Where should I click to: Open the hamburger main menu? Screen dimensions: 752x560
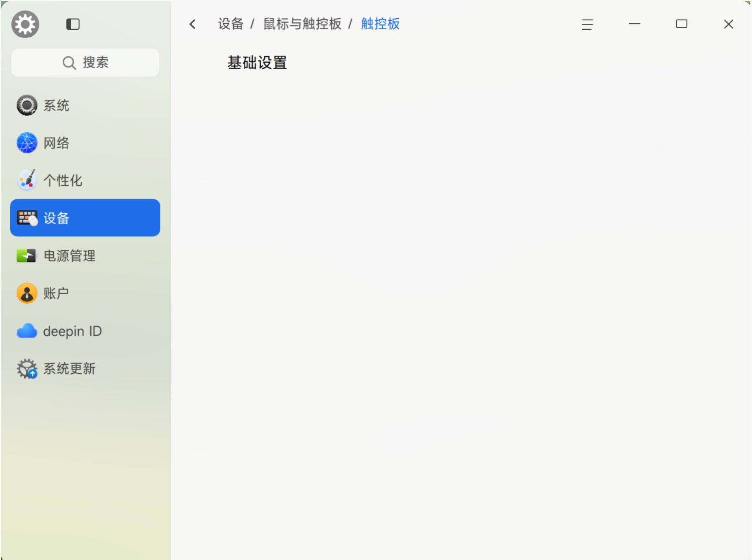point(588,24)
